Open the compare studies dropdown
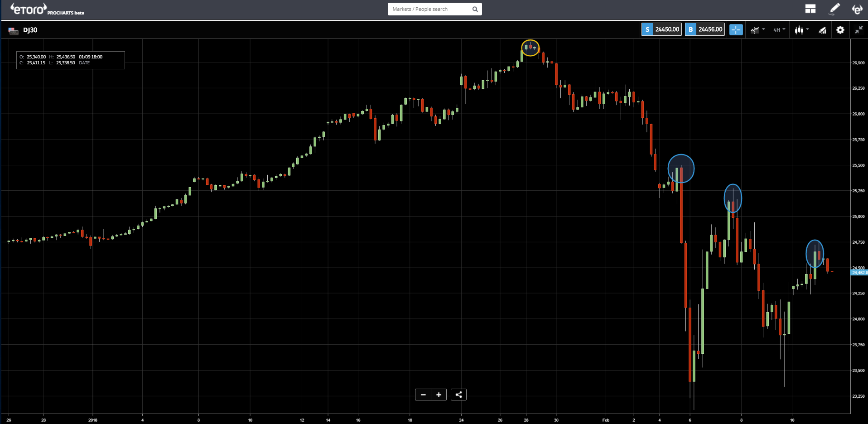The height and width of the screenshot is (424, 868). click(x=757, y=30)
